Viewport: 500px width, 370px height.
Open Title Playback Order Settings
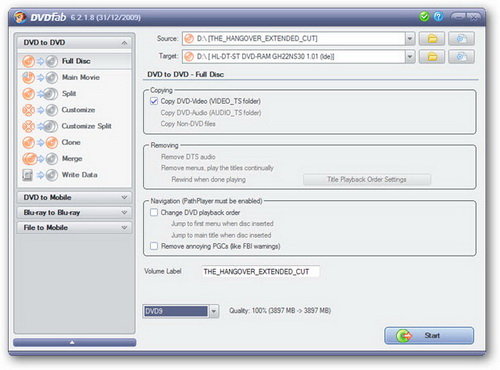pos(367,179)
